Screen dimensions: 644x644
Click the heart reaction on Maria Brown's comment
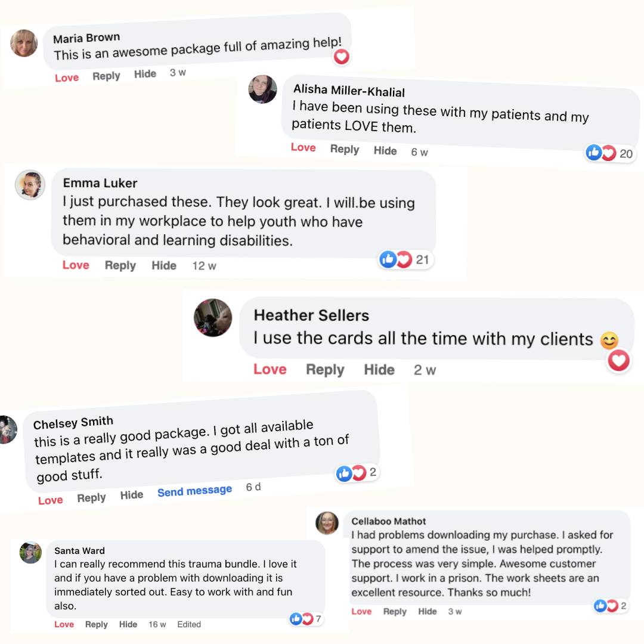click(341, 57)
